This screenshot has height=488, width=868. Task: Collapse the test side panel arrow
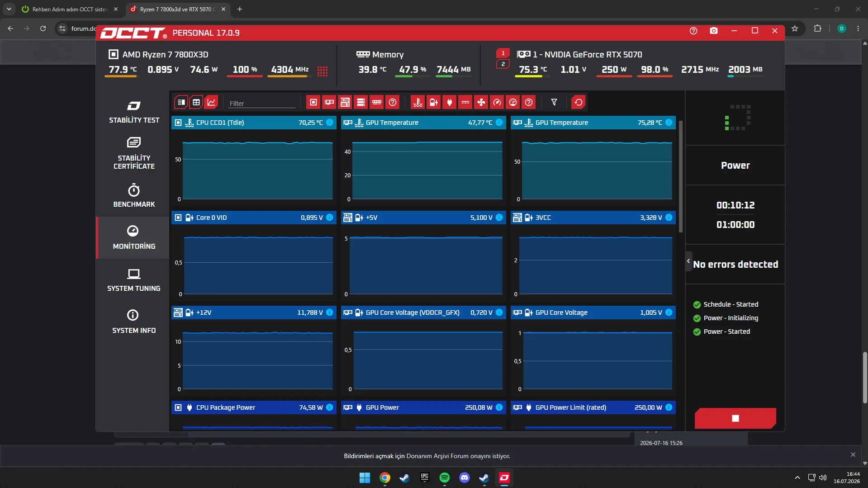point(688,261)
